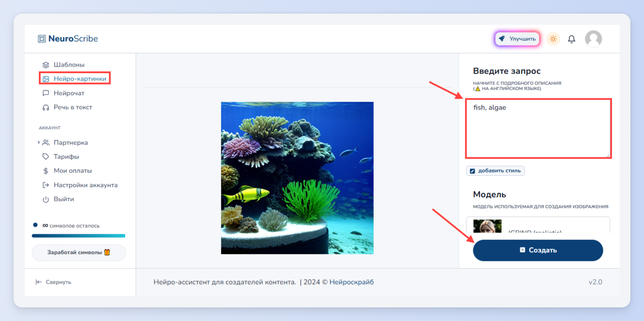This screenshot has height=321, width=644.
Task: Click the Модель heading
Action: tap(490, 195)
